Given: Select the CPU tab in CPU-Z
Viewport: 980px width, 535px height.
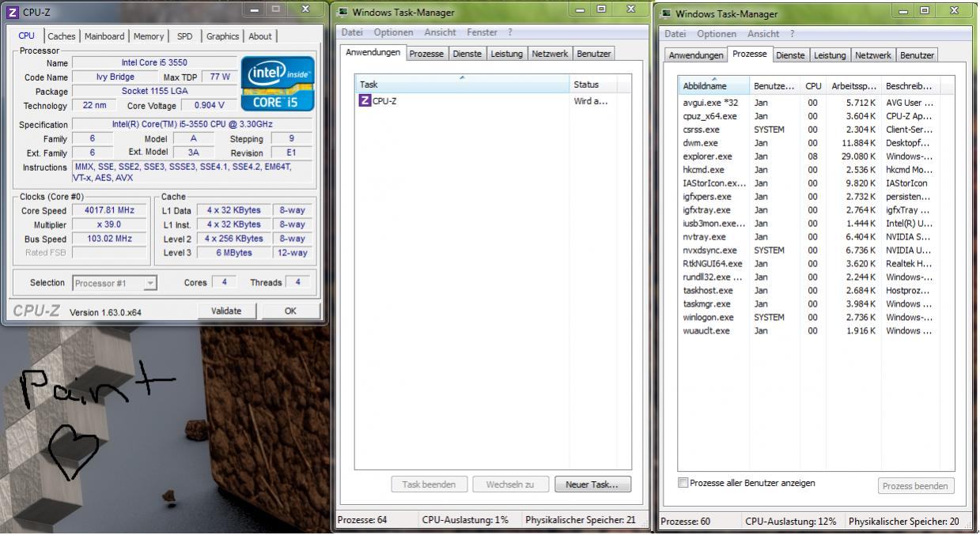Looking at the screenshot, I should (x=27, y=36).
